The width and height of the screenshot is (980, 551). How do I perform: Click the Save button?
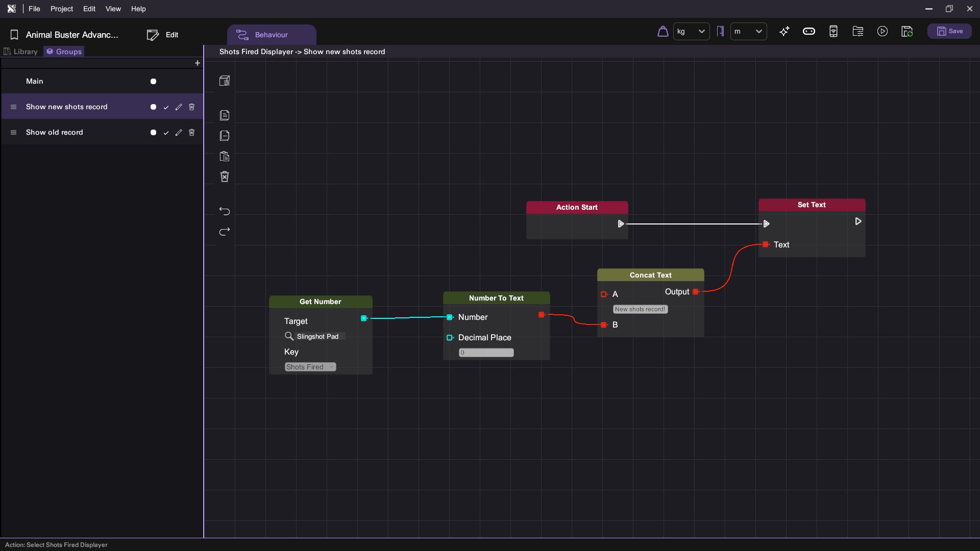click(x=949, y=32)
